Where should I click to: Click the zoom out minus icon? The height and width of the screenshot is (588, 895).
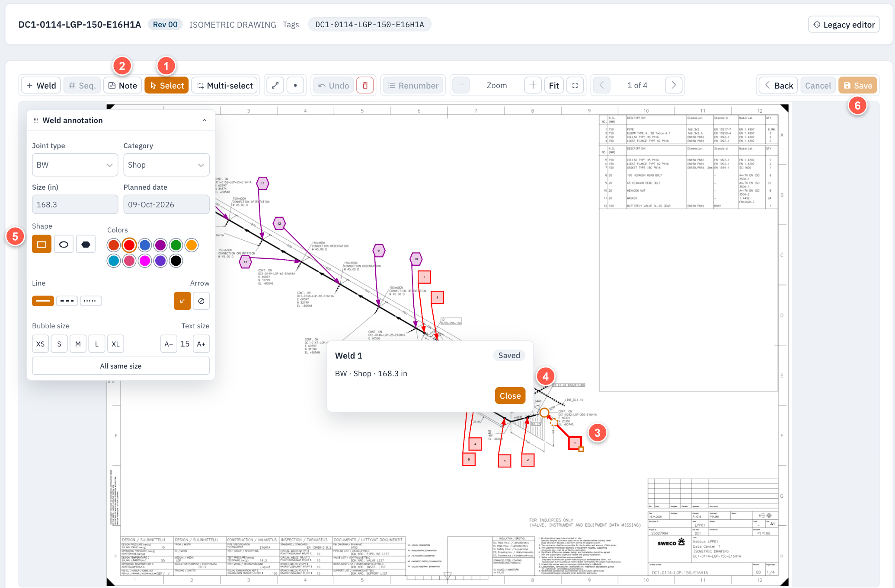pos(461,86)
